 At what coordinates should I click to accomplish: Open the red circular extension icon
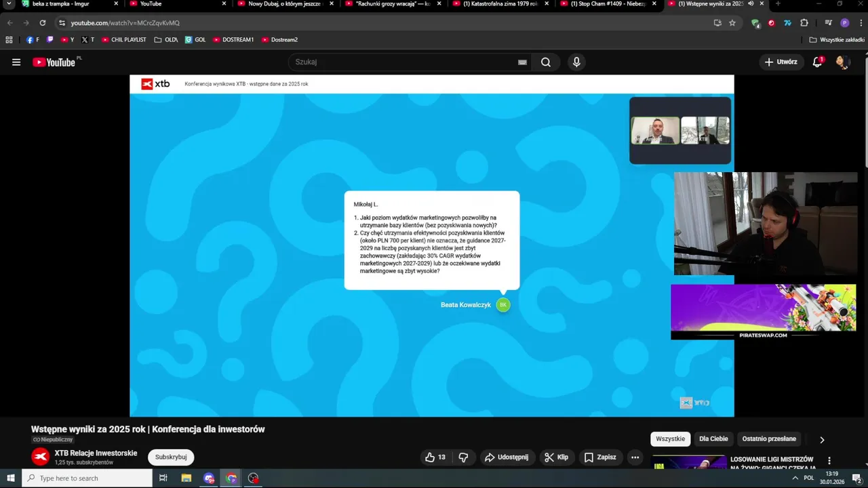pos(771,23)
